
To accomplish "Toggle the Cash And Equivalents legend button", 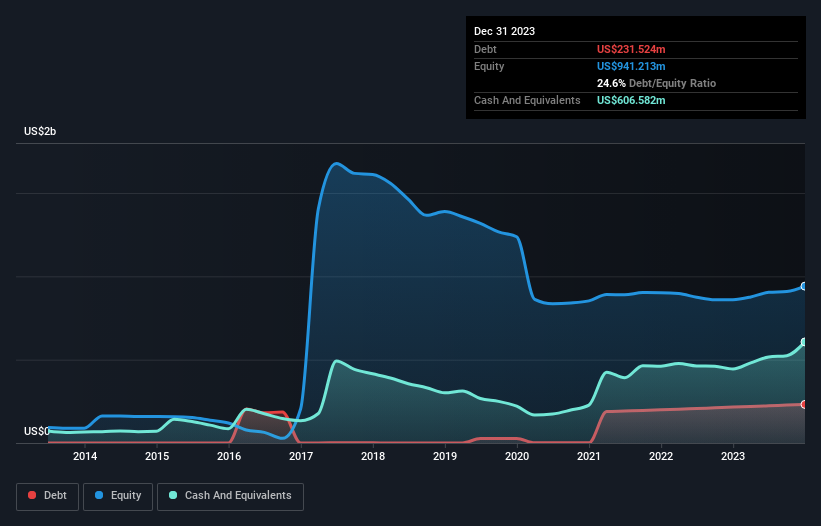I will tap(230, 496).
